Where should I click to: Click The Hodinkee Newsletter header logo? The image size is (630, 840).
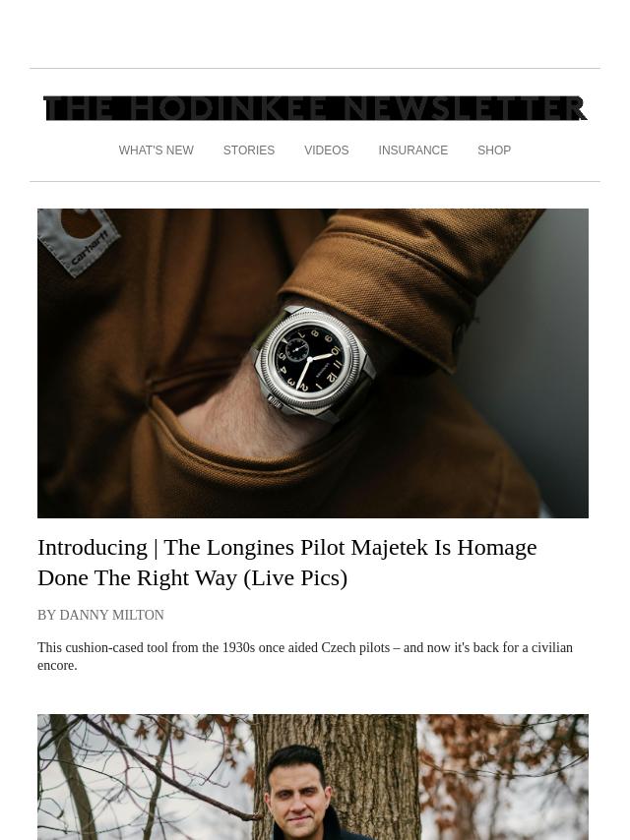click(315, 108)
